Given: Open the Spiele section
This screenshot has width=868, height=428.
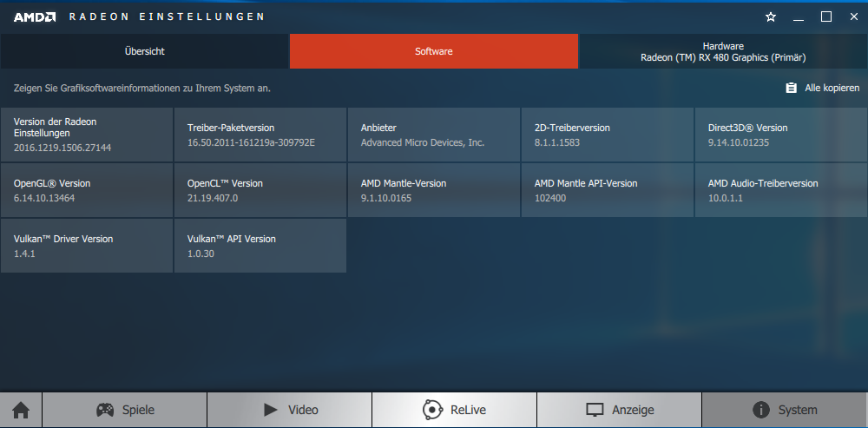Looking at the screenshot, I should point(124,410).
